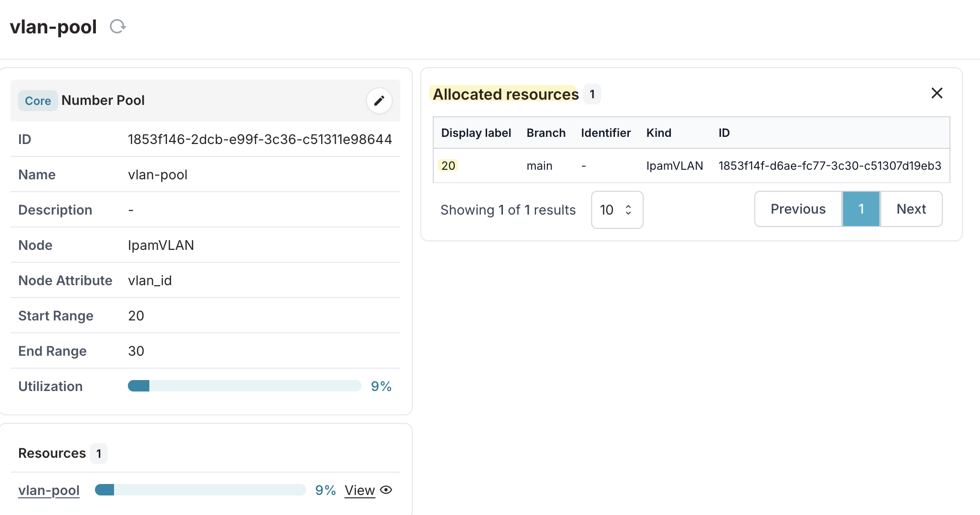Open the page size selector showing 10
The image size is (980, 515).
point(617,210)
